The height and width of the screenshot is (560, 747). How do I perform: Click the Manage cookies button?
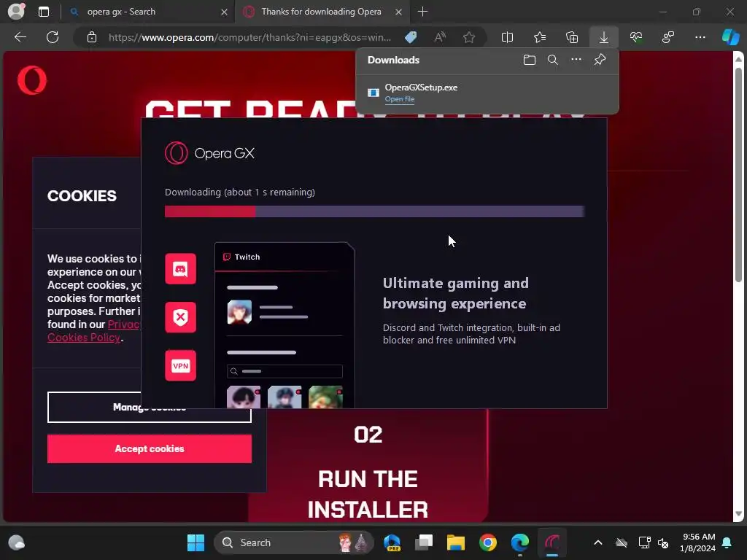tap(150, 407)
